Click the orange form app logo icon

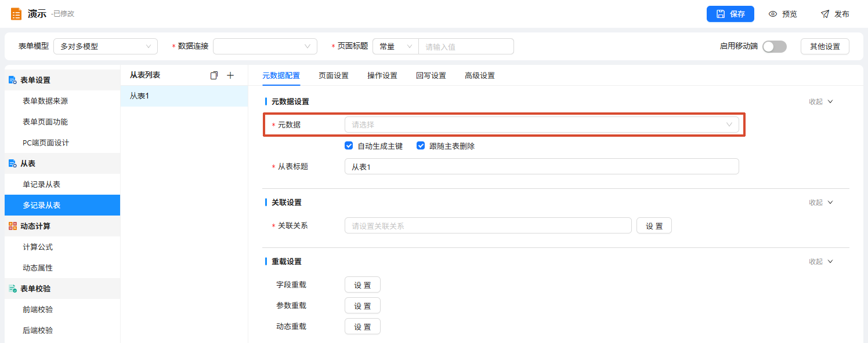(16, 14)
